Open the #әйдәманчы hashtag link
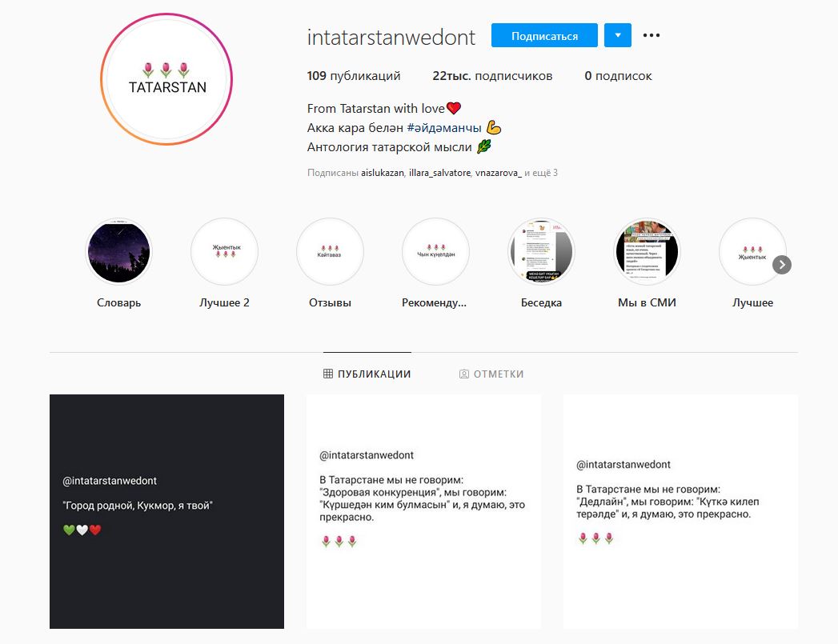This screenshot has height=644, width=838. click(443, 128)
